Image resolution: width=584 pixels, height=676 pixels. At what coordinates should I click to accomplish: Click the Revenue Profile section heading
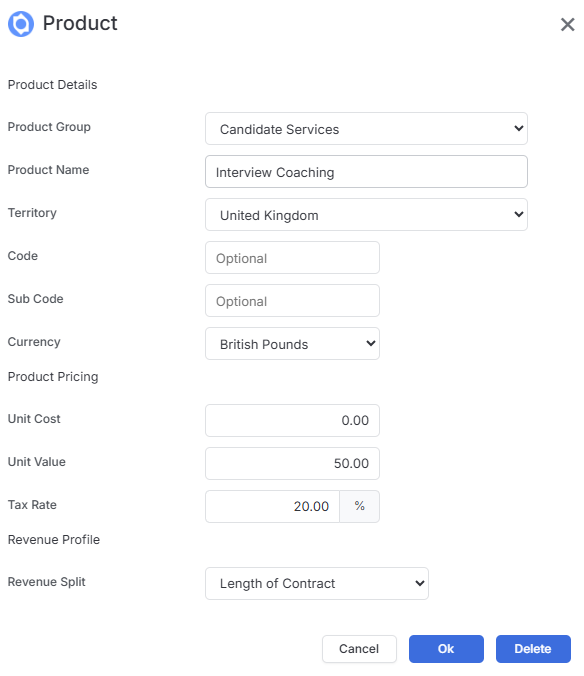pyautogui.click(x=54, y=539)
